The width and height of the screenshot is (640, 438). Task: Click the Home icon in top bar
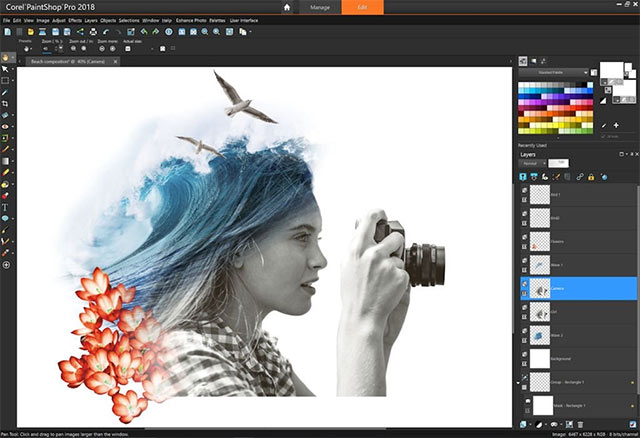click(287, 7)
